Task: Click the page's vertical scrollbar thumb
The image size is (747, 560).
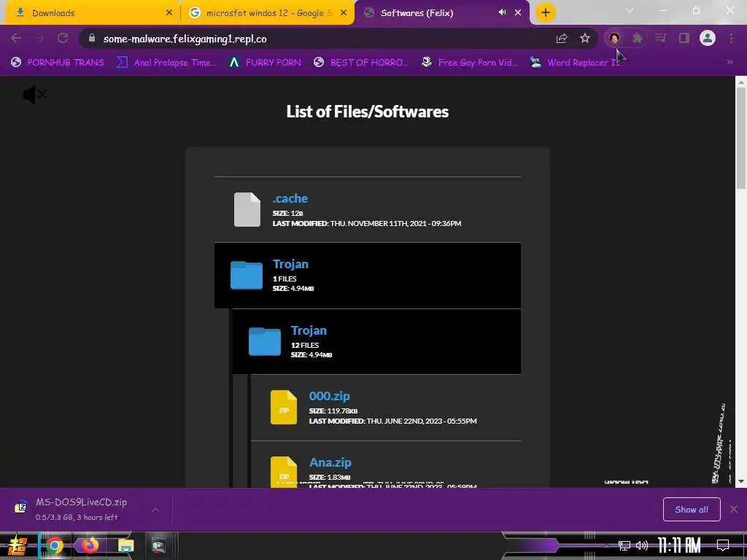Action: coord(741,138)
